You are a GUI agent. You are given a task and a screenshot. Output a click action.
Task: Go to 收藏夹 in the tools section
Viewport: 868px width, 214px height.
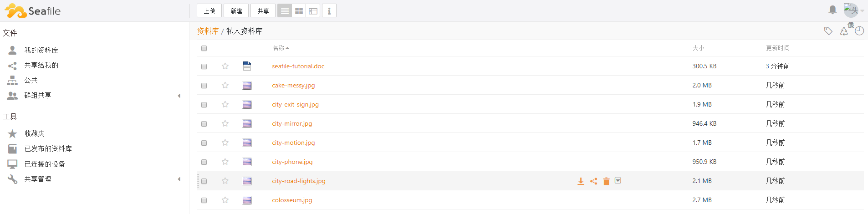coord(35,133)
